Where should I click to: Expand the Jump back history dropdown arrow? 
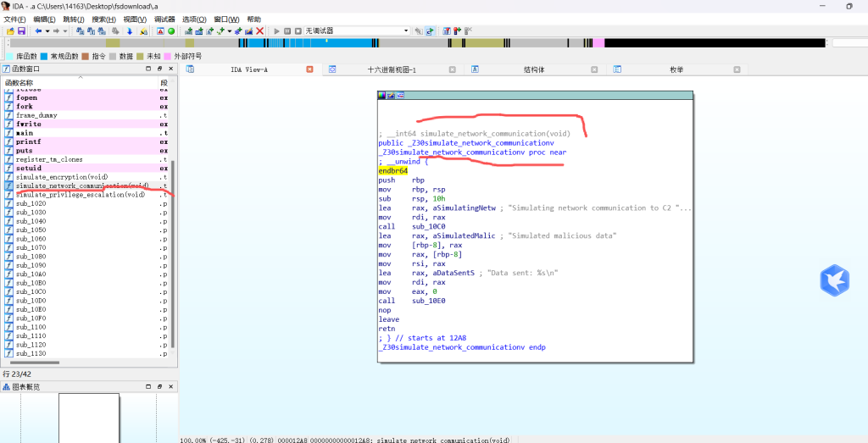[x=47, y=30]
